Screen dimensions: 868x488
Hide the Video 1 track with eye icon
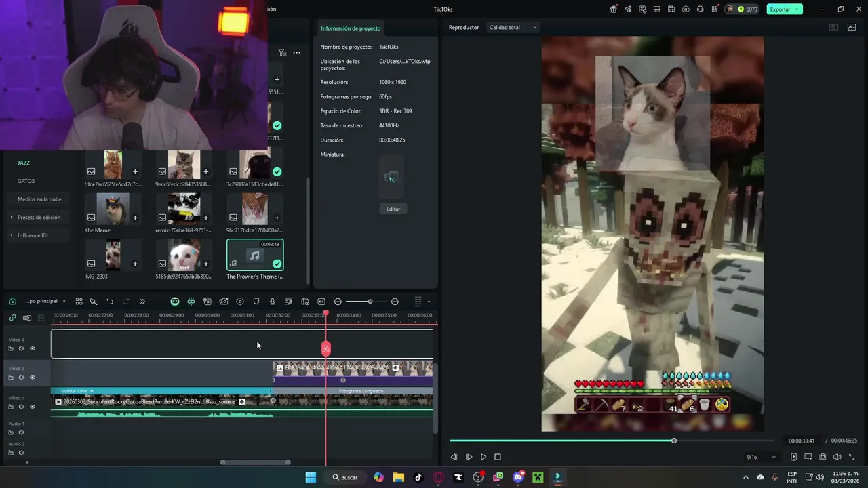click(x=32, y=407)
